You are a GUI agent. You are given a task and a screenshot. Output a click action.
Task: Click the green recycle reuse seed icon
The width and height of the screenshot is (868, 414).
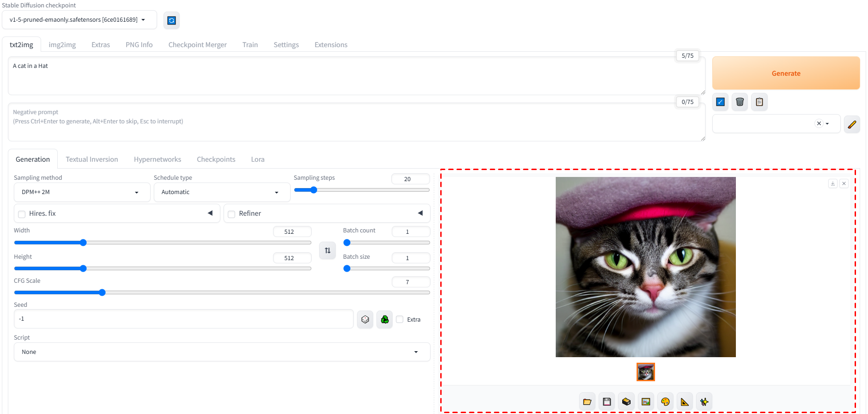(384, 320)
